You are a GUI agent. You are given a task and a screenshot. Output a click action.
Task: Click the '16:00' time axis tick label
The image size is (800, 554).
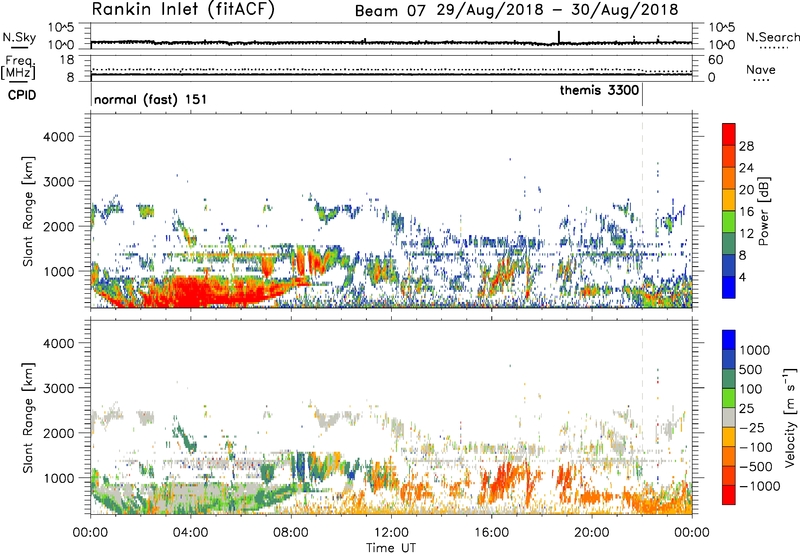[x=491, y=533]
